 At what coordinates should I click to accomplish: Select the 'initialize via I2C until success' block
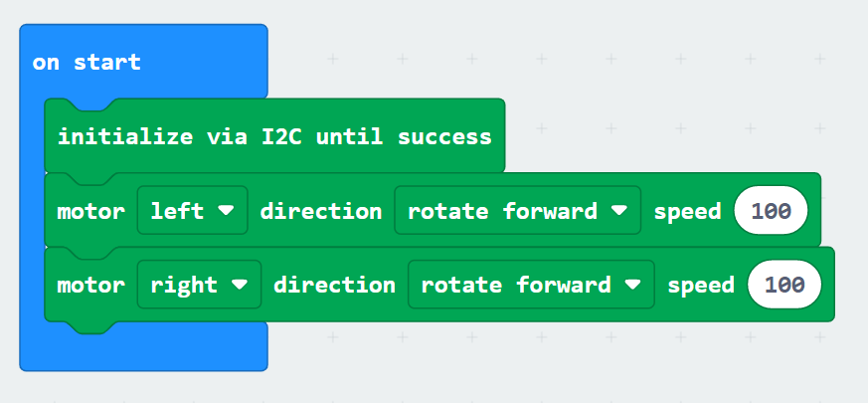click(x=274, y=136)
